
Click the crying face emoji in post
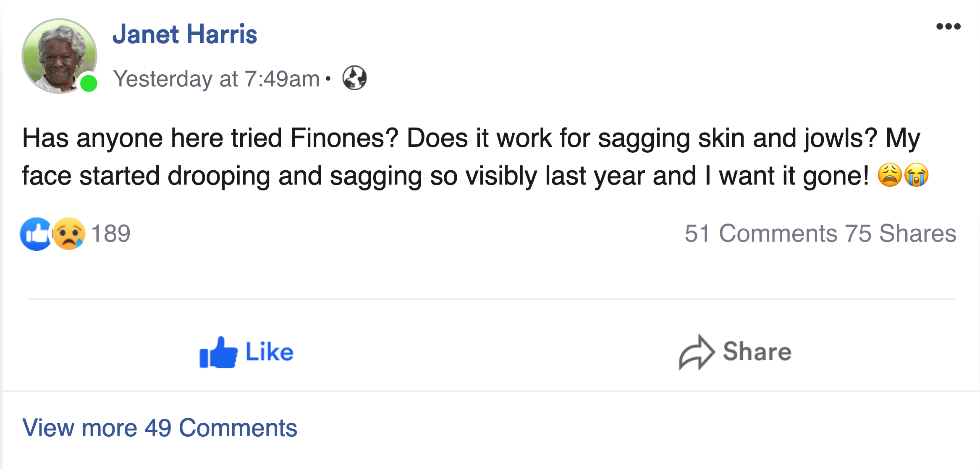click(x=916, y=175)
